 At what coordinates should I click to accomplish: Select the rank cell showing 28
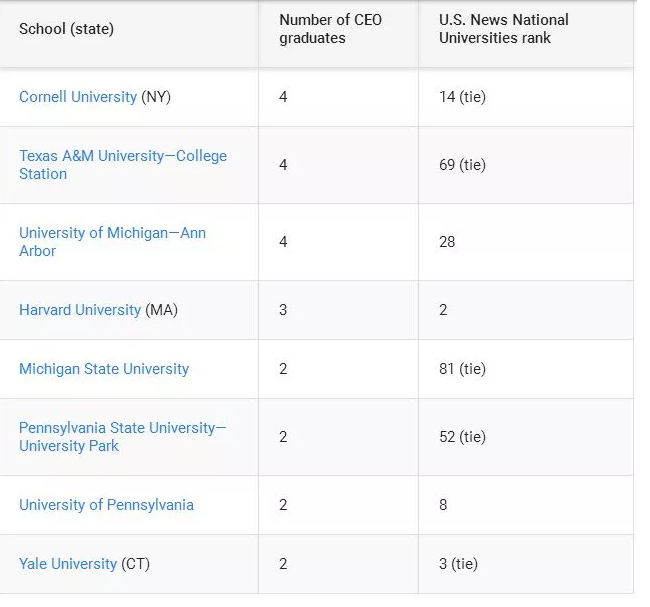(526, 242)
